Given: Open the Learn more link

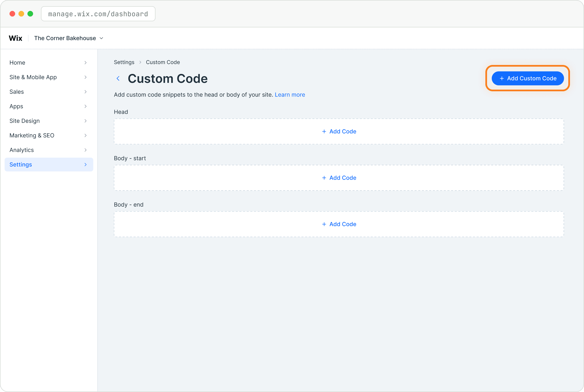Looking at the screenshot, I should tap(290, 95).
